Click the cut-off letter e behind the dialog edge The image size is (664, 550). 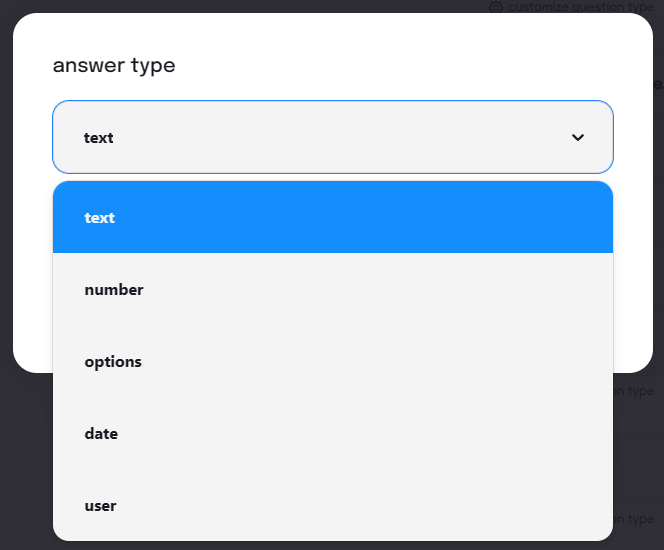(x=658, y=84)
